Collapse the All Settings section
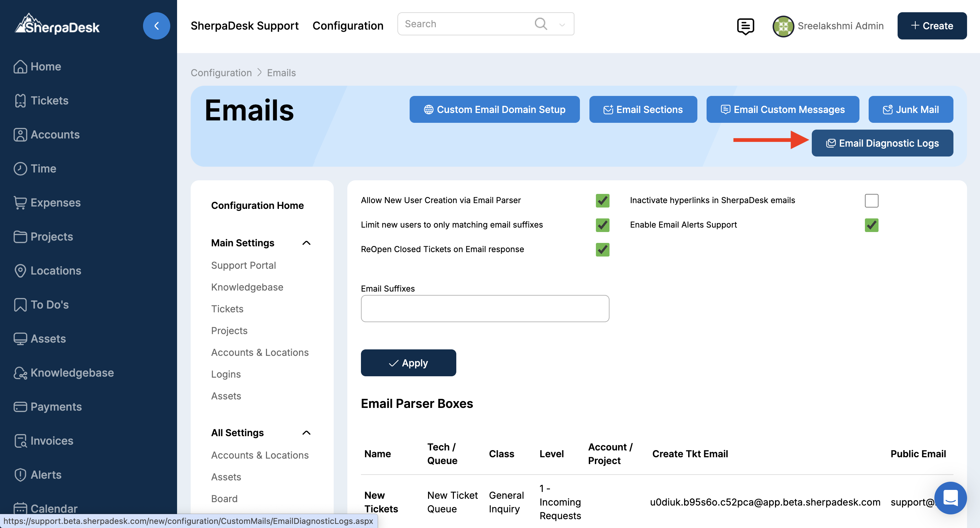 (306, 433)
